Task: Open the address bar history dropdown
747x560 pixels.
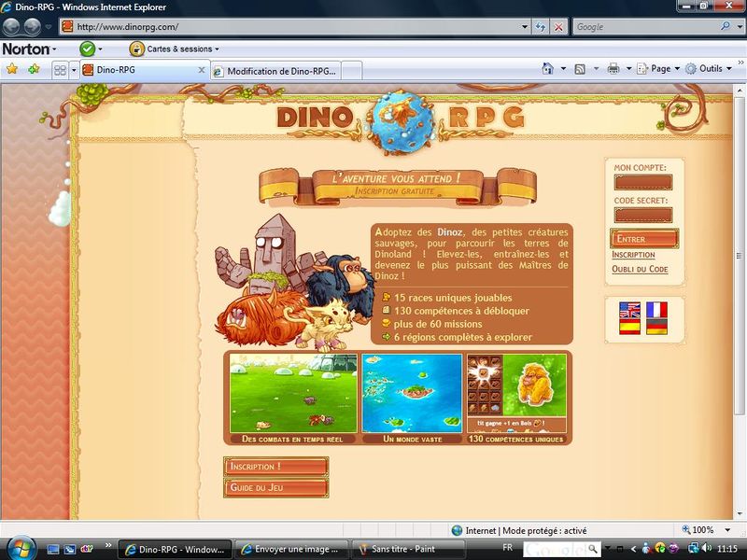Action: 525,27
